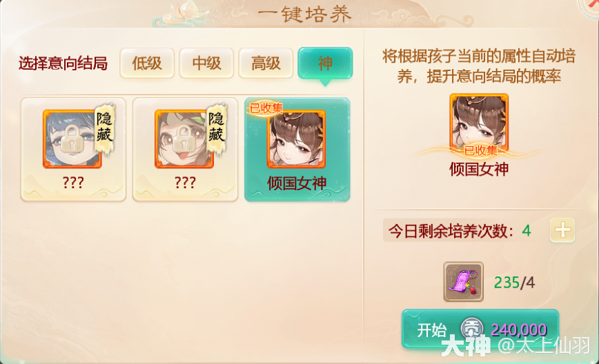The width and height of the screenshot is (599, 364).
Task: Select the 倾国女神 ending card
Action: coord(297,150)
